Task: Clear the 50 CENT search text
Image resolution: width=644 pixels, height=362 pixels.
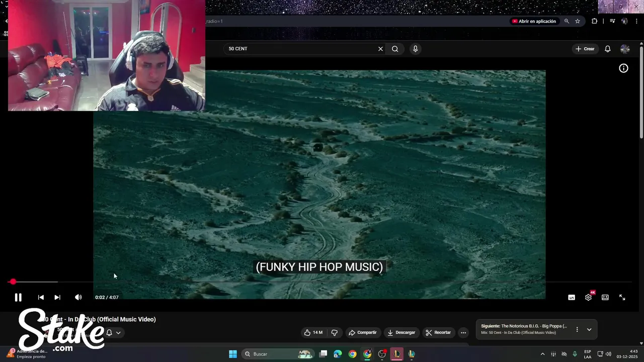Action: 380,49
